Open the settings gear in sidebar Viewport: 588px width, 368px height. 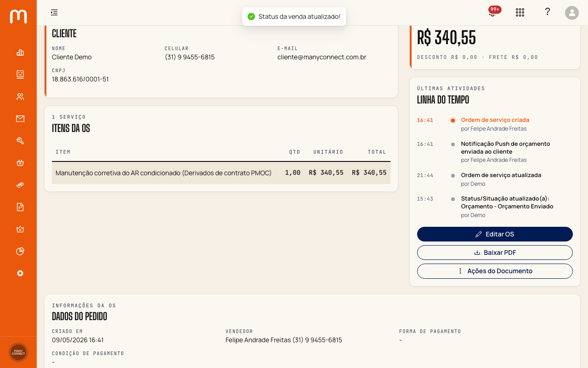pyautogui.click(x=20, y=273)
